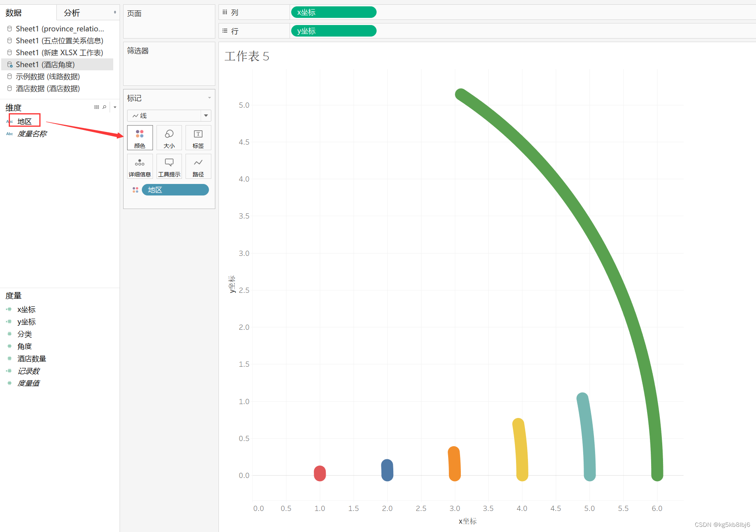The image size is (756, 532).
Task: Click the measure icon beside 酒店数量
Action: pyautogui.click(x=10, y=358)
